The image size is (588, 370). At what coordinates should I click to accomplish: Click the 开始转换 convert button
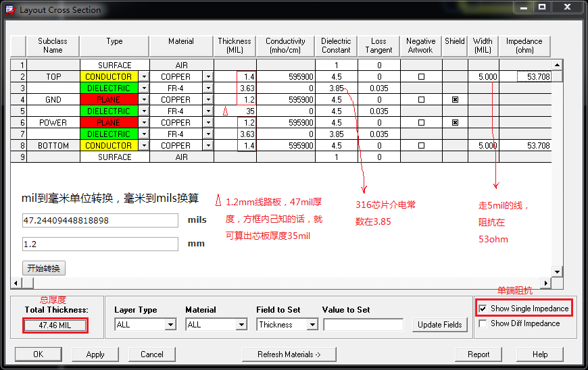pyautogui.click(x=44, y=268)
